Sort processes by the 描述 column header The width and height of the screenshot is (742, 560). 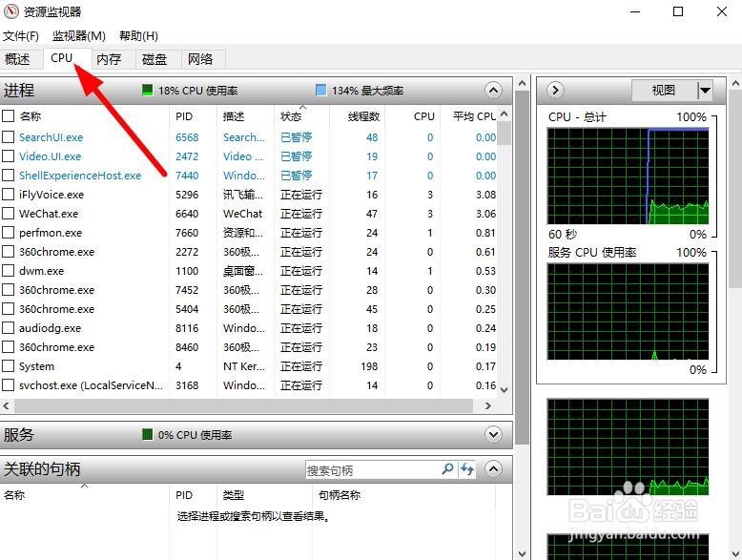245,116
